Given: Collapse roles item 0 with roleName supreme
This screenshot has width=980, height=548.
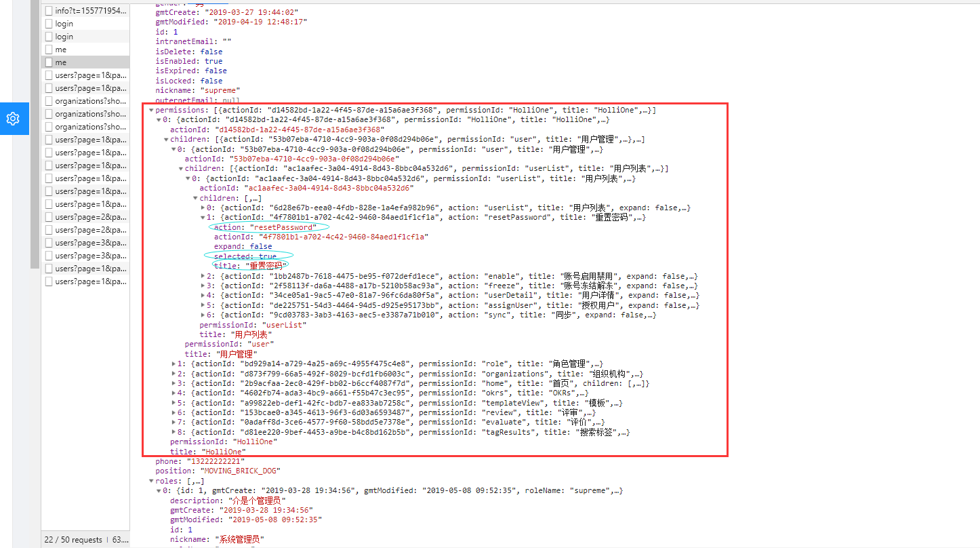Looking at the screenshot, I should [x=159, y=490].
